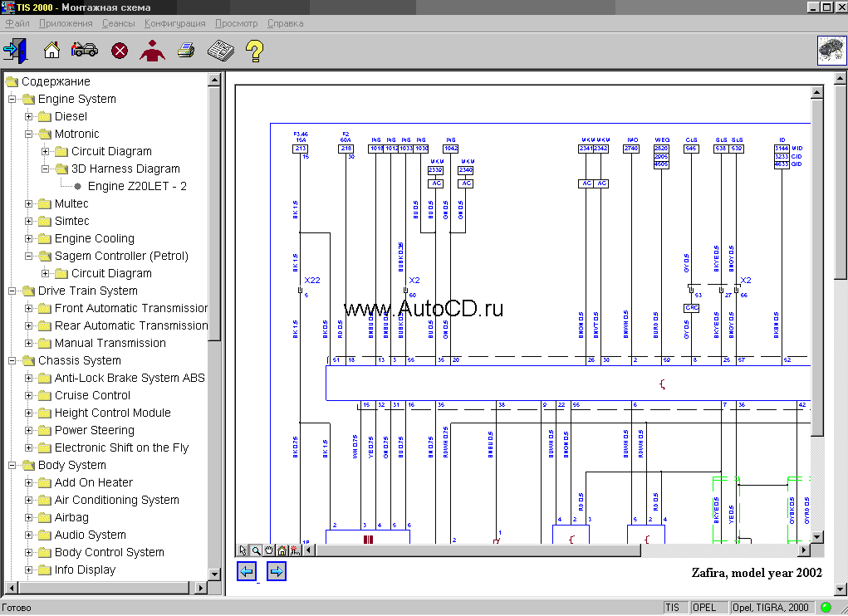Select Engine Z20LET - 2 tree entry
848x616 pixels.
[x=137, y=187]
